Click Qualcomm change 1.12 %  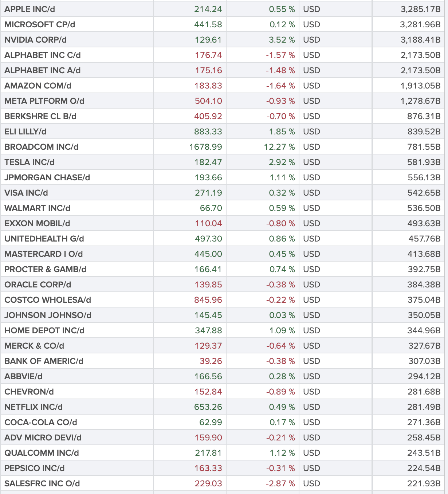[x=282, y=453]
